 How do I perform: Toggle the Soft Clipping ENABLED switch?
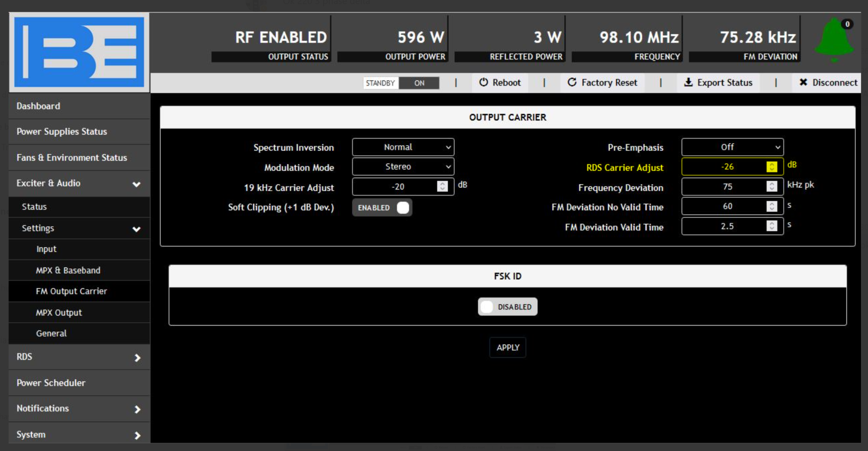[382, 207]
